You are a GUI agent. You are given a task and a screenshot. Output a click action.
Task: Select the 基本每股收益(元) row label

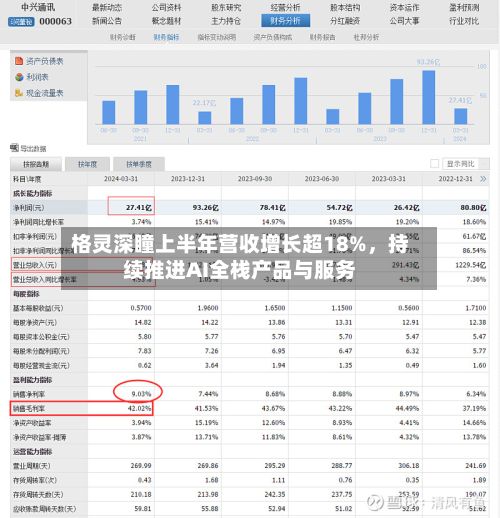point(38,308)
